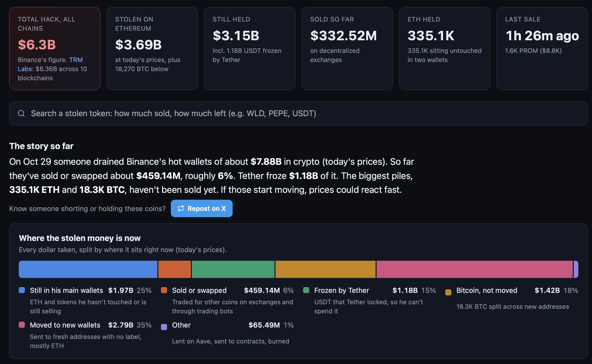Click the $2.79B legend amount
592x364 pixels.
click(121, 325)
